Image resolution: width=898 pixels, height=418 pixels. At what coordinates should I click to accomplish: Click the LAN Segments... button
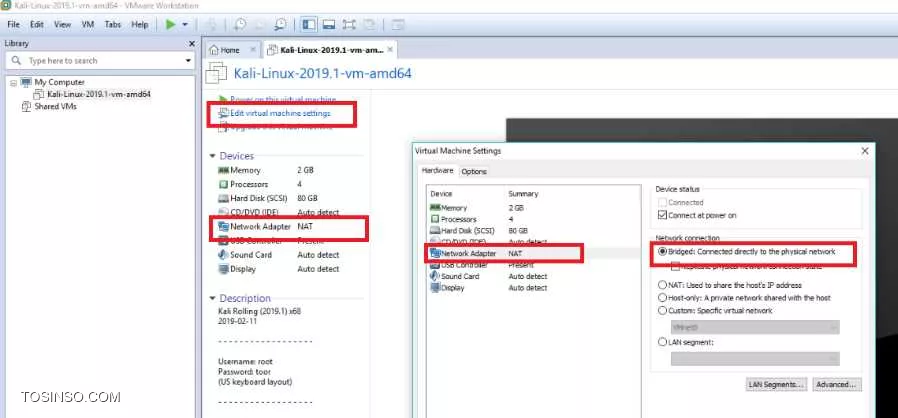[x=776, y=384]
